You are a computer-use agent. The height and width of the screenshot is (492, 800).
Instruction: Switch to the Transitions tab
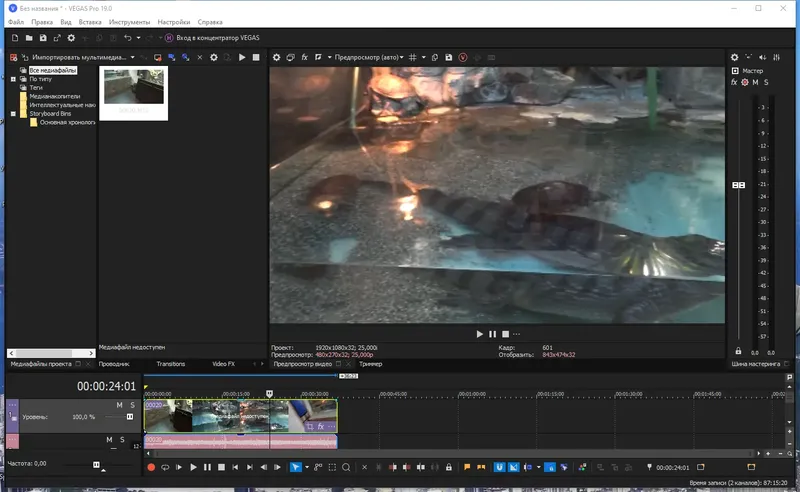(x=170, y=364)
